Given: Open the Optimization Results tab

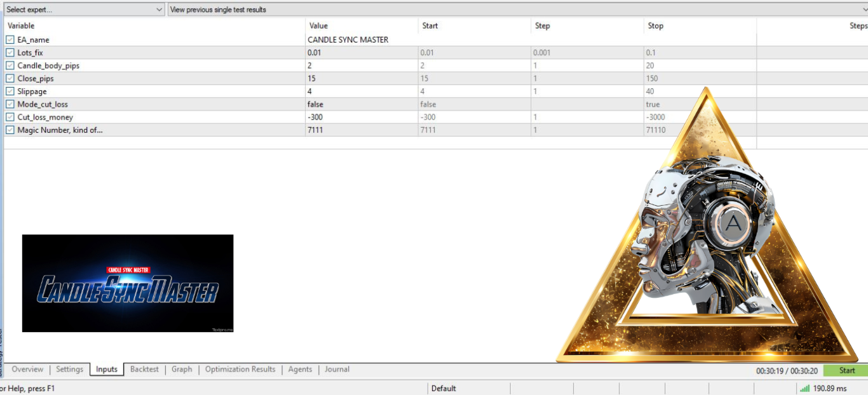Looking at the screenshot, I should (x=240, y=370).
